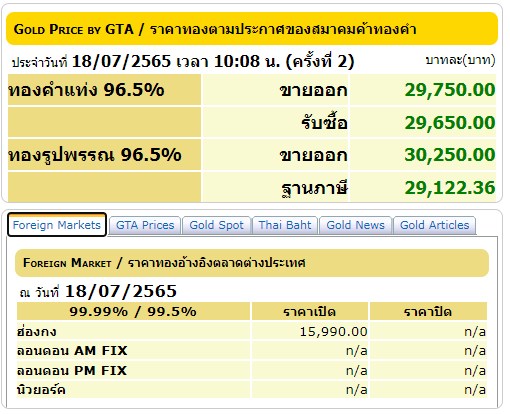Click the ราคาปิด column header
Image resolution: width=510 pixels, height=414 pixels.
pyautogui.click(x=428, y=312)
